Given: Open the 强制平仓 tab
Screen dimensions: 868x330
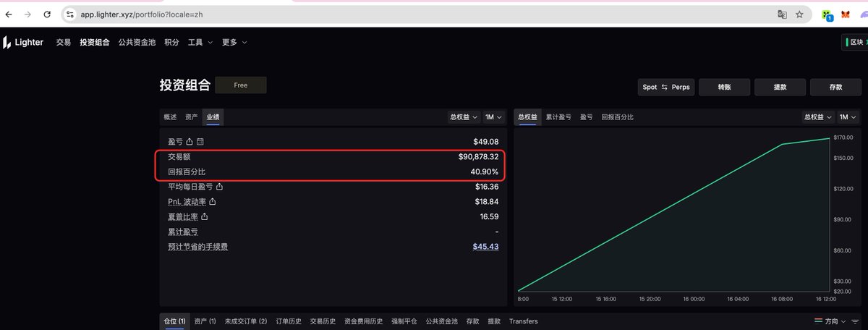Looking at the screenshot, I should 404,321.
